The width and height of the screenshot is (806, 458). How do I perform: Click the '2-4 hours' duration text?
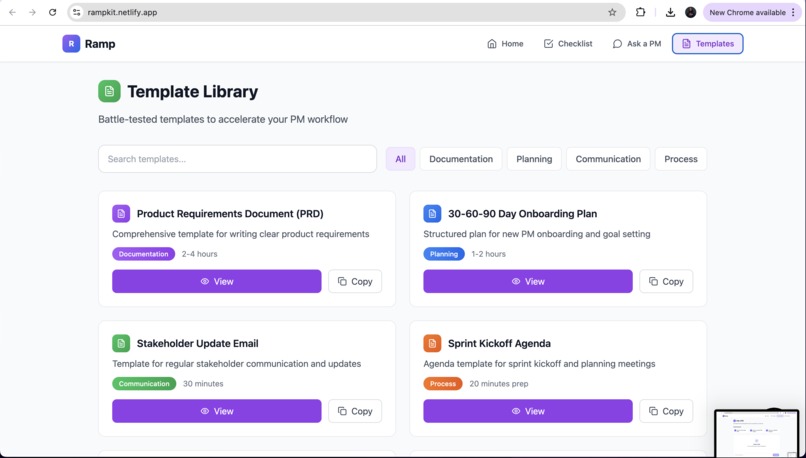[x=199, y=254]
